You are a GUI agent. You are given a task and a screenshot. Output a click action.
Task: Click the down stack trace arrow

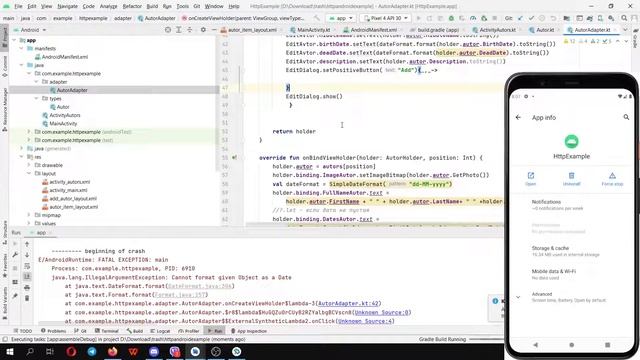coord(27,255)
